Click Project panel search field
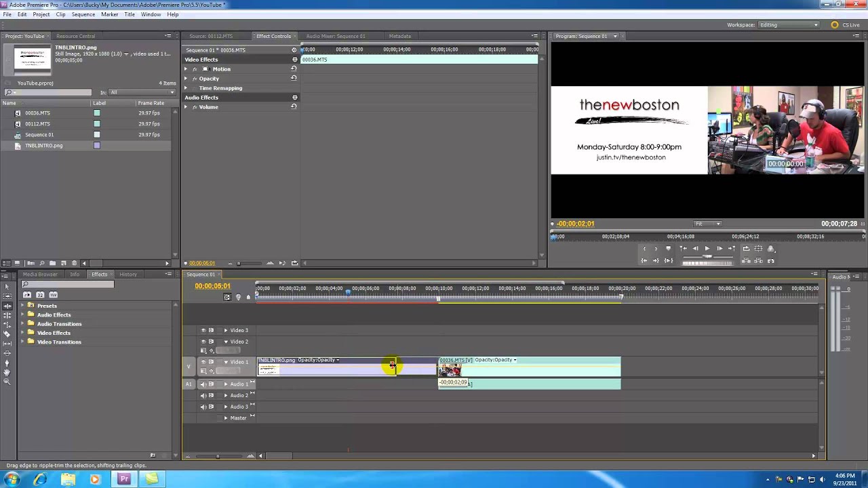Screen dimensions: 868x488 tap(47, 92)
